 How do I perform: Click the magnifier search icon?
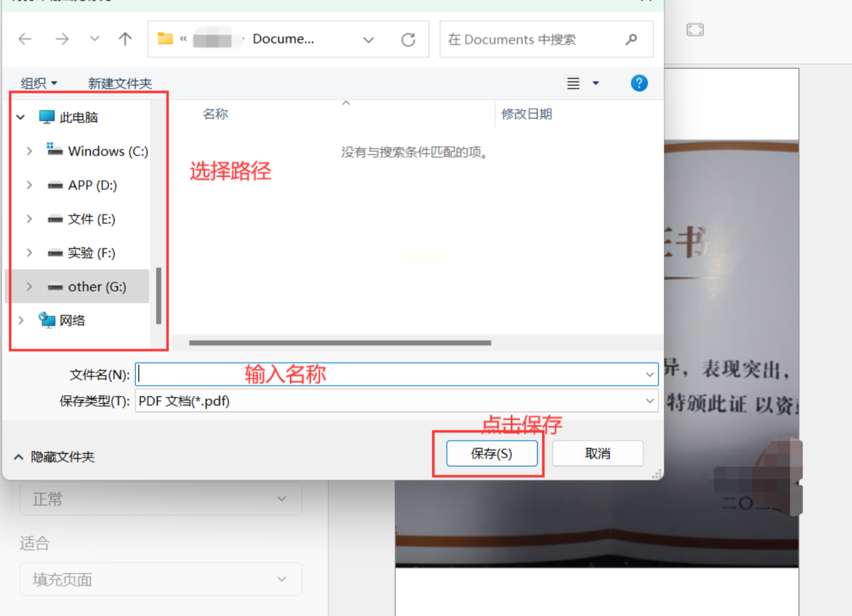631,39
